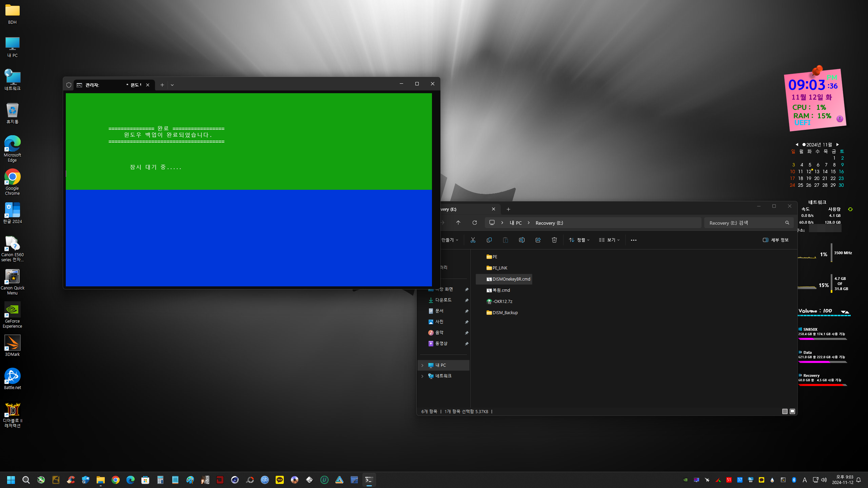This screenshot has height=488, width=868.
Task: Click the Cut icon in File Explorer toolbar
Action: pos(473,240)
